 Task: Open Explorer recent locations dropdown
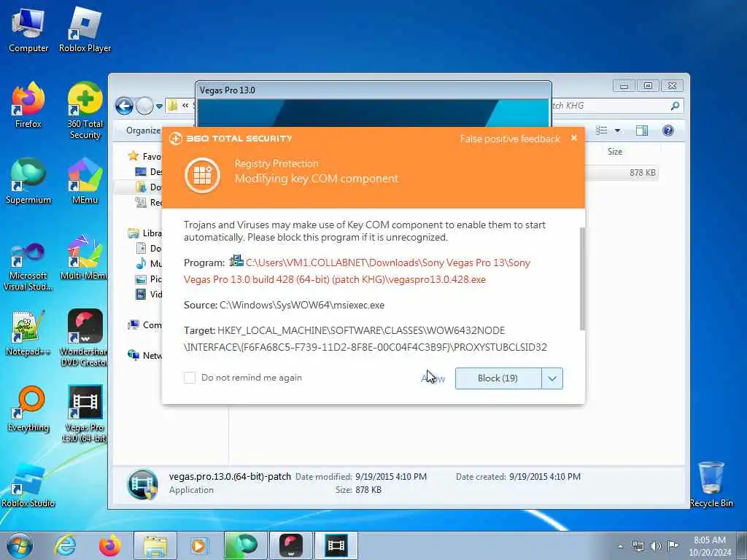click(x=159, y=106)
